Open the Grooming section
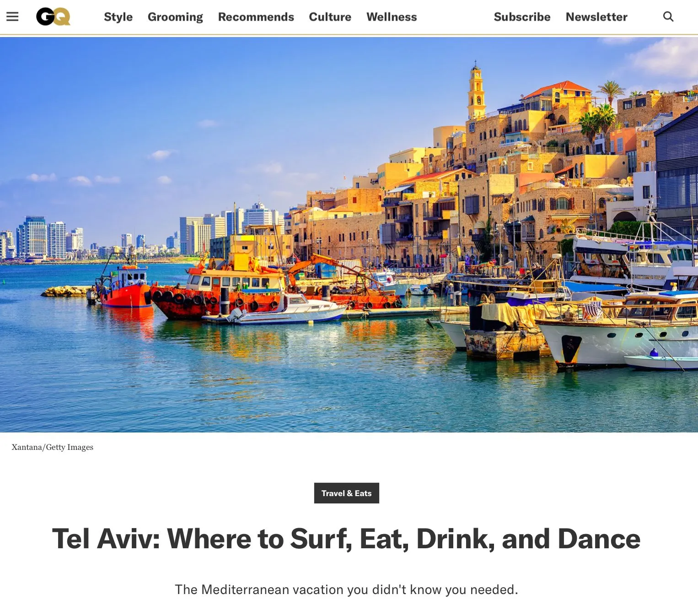Screen dimensions: 698x616 pyautogui.click(x=175, y=17)
